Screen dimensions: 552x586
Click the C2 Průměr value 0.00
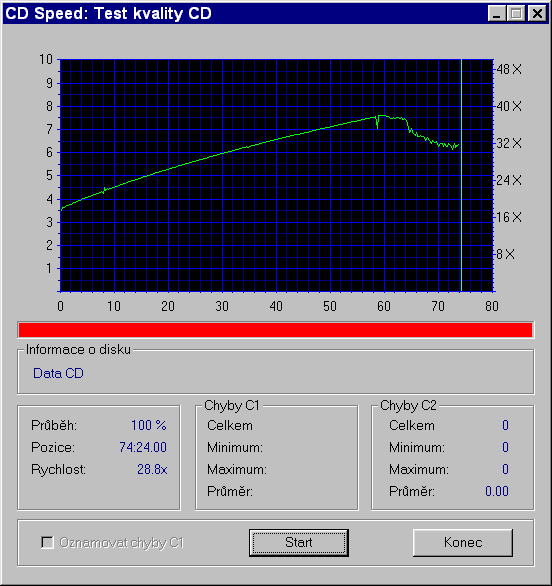pos(497,491)
